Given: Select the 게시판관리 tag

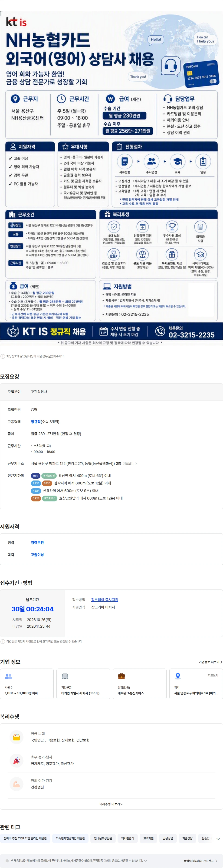Looking at the screenshot, I should [x=128, y=838].
